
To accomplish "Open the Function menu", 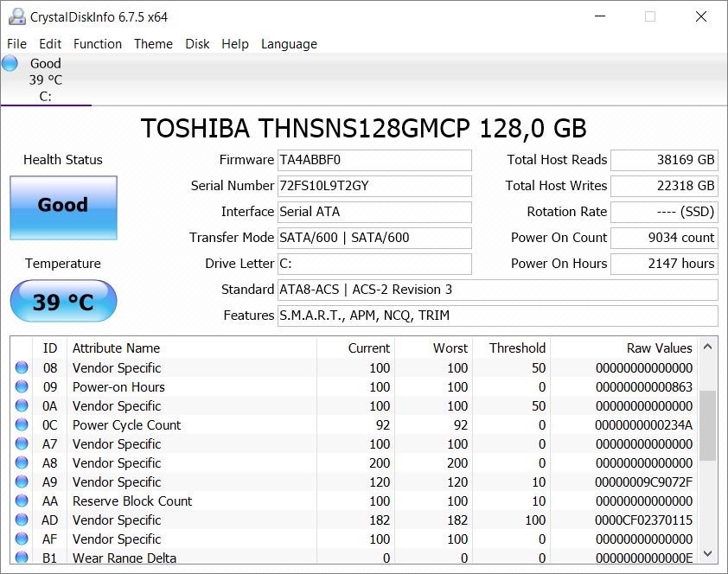I will click(x=98, y=43).
